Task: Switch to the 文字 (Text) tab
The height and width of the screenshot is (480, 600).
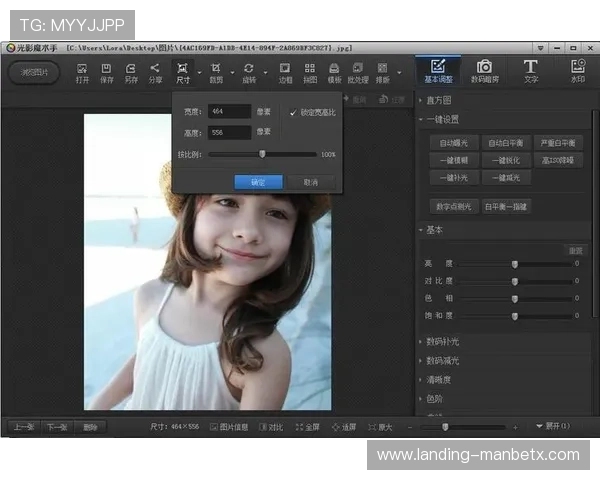Action: click(530, 70)
